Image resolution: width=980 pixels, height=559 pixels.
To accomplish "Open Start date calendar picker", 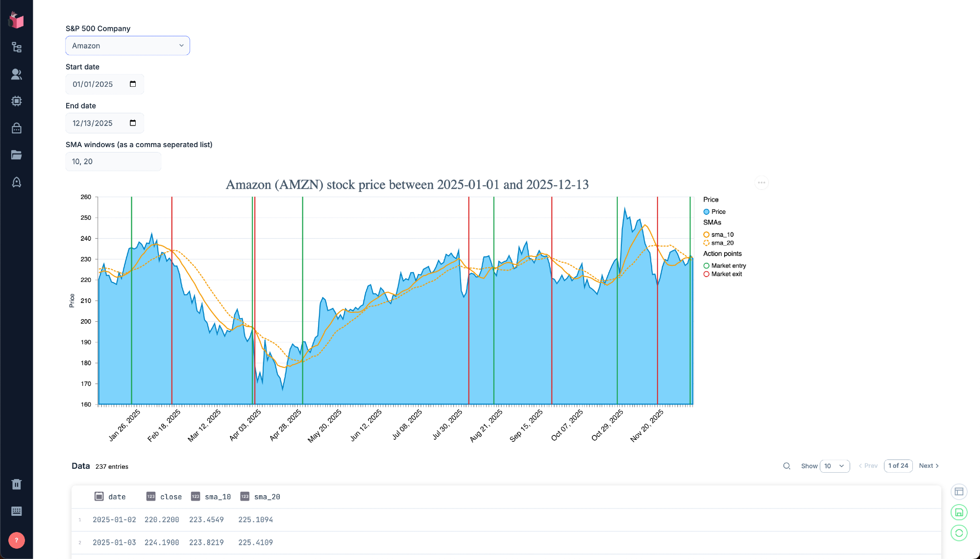I will pos(133,84).
